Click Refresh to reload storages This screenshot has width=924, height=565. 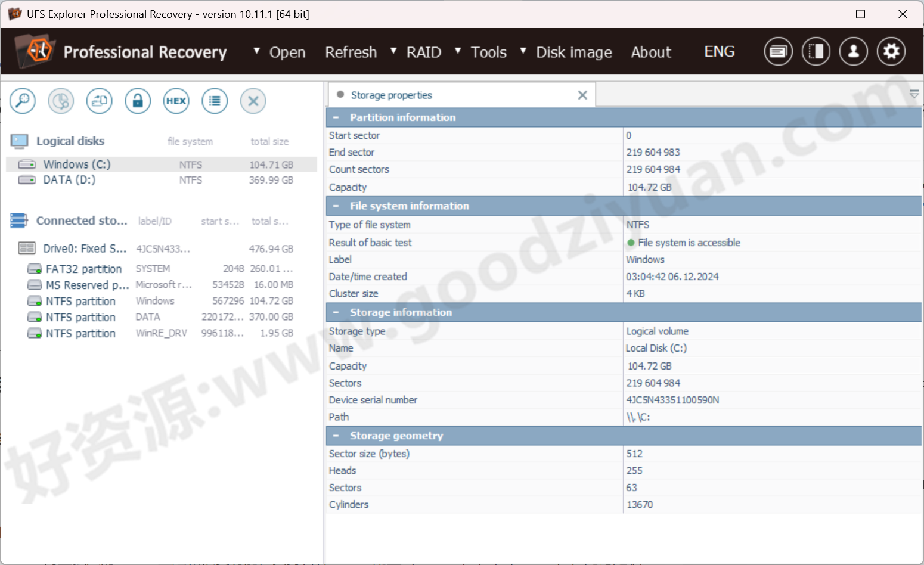[351, 52]
